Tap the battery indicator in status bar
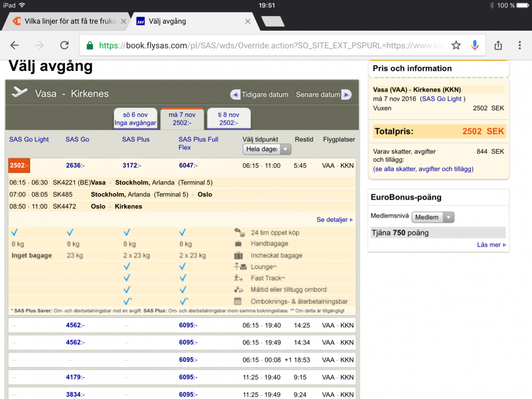Screen dimensions: 532x399 523,5
